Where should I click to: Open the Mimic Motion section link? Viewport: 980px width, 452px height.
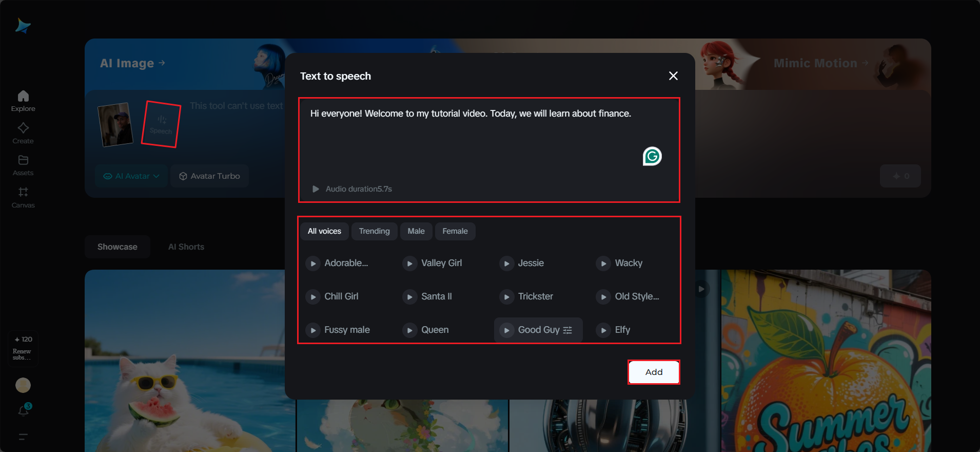coord(821,63)
